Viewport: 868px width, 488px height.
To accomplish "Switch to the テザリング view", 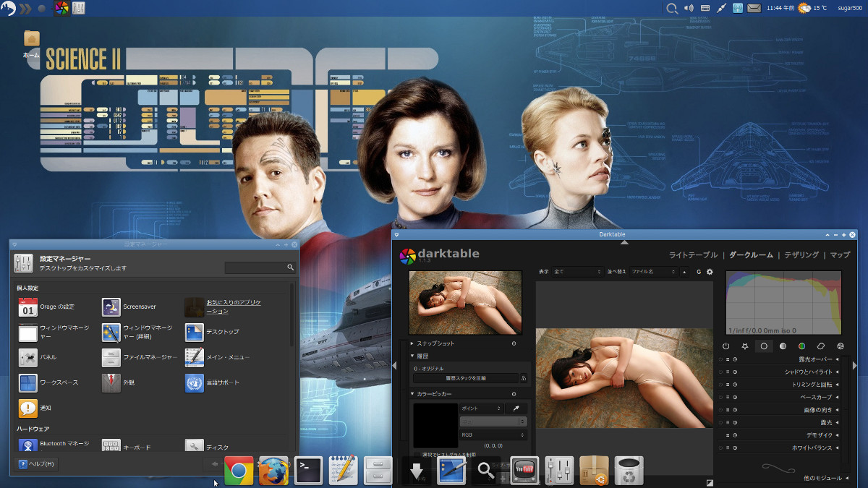I will tap(801, 254).
